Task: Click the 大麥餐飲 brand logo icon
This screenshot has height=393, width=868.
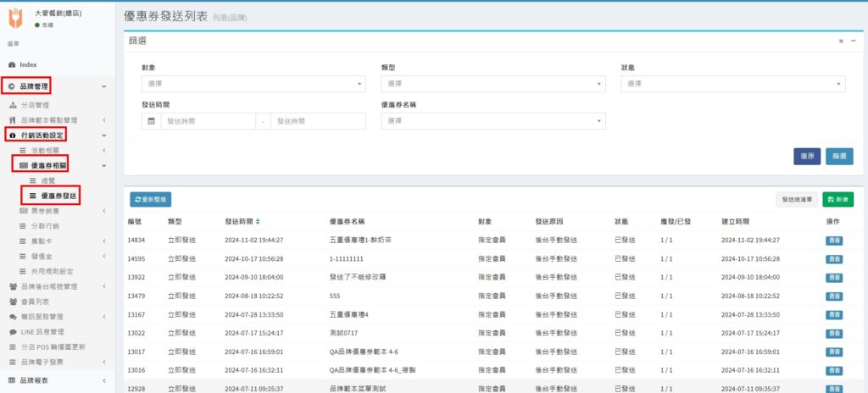Action: tap(16, 19)
